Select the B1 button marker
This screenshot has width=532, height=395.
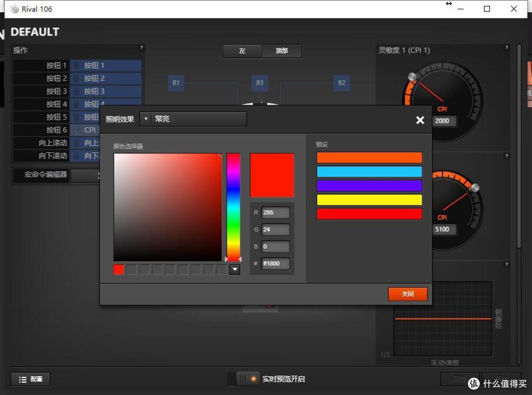[176, 83]
